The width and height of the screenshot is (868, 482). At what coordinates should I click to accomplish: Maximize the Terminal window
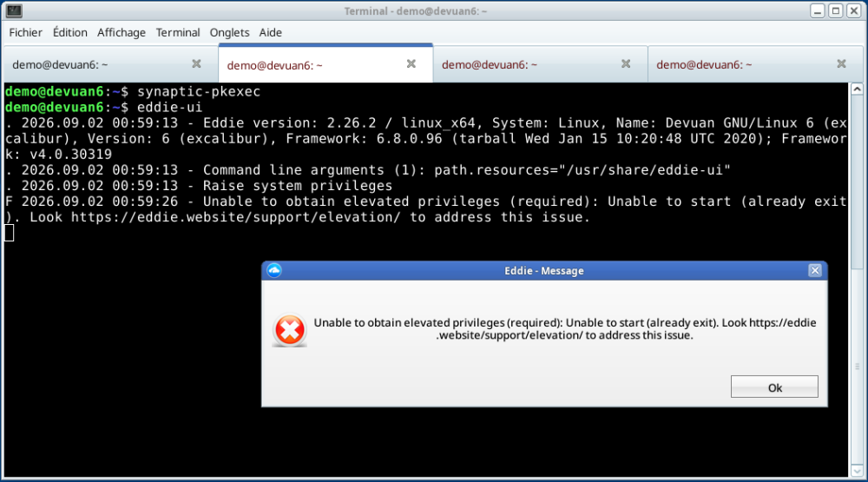click(x=836, y=10)
